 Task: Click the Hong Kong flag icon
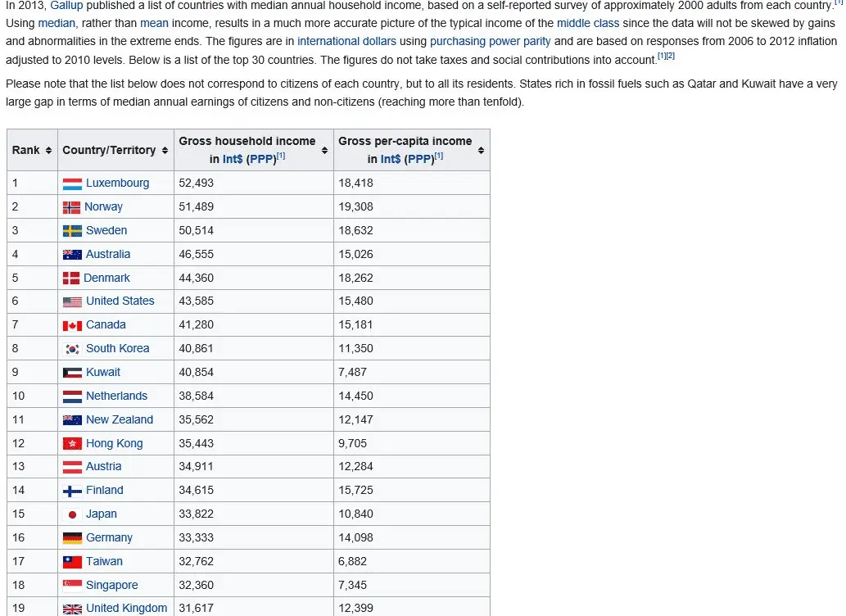[72, 444]
